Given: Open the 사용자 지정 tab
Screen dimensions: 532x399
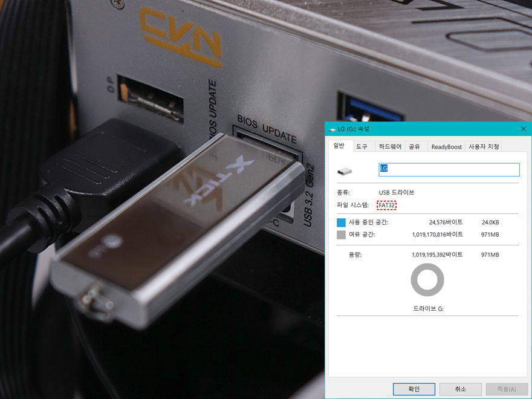Looking at the screenshot, I should (x=484, y=146).
